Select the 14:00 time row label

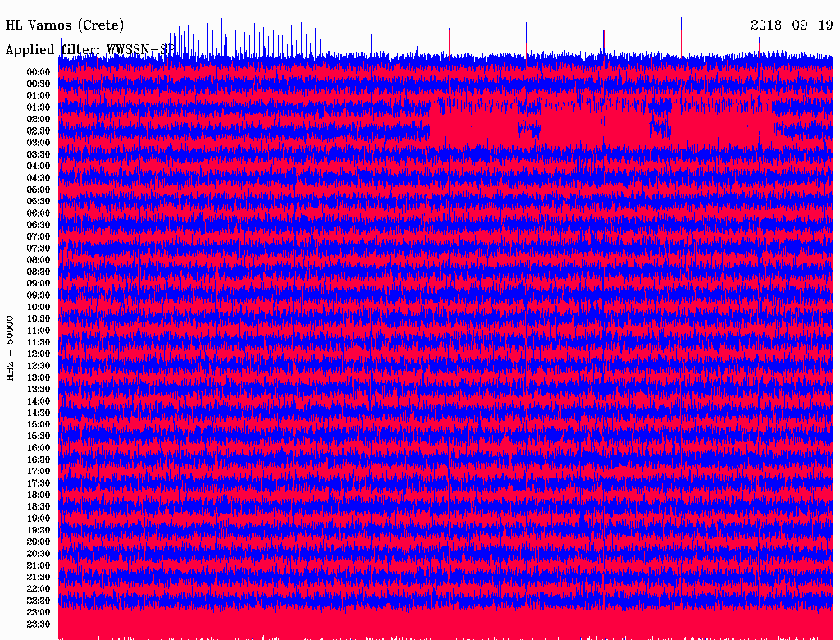click(x=39, y=401)
